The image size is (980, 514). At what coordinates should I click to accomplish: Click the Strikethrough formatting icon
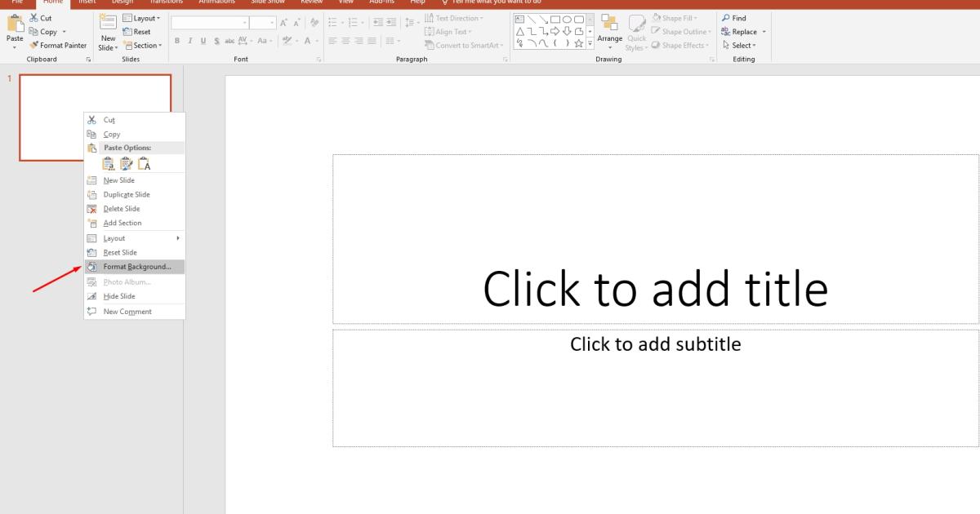pyautogui.click(x=229, y=41)
